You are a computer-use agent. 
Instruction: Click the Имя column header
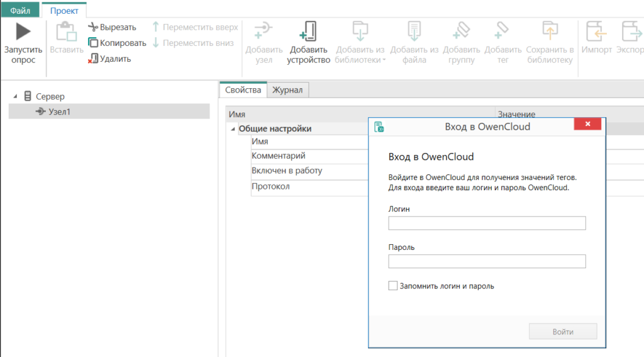click(x=360, y=114)
